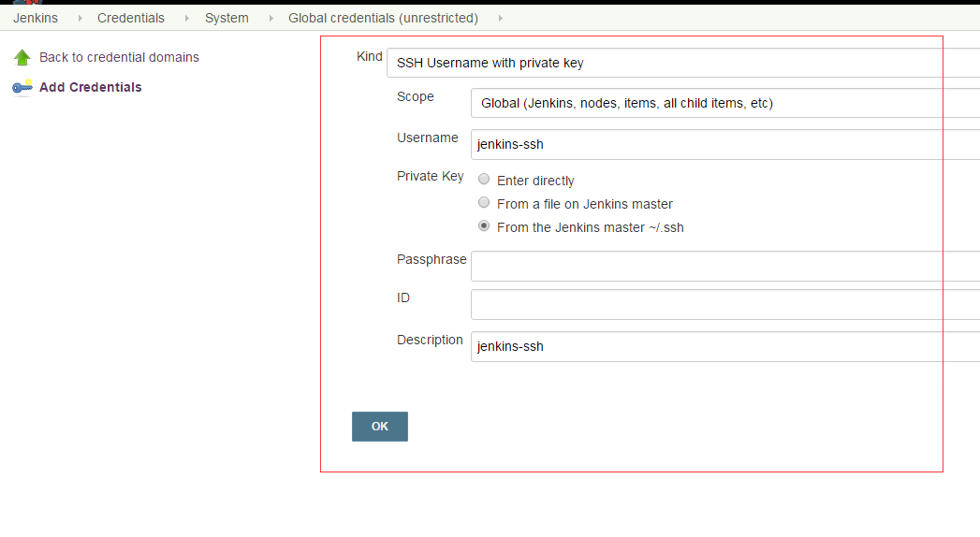Click the Passphrase label text
Viewport: 980px width, 537px height.
point(431,260)
